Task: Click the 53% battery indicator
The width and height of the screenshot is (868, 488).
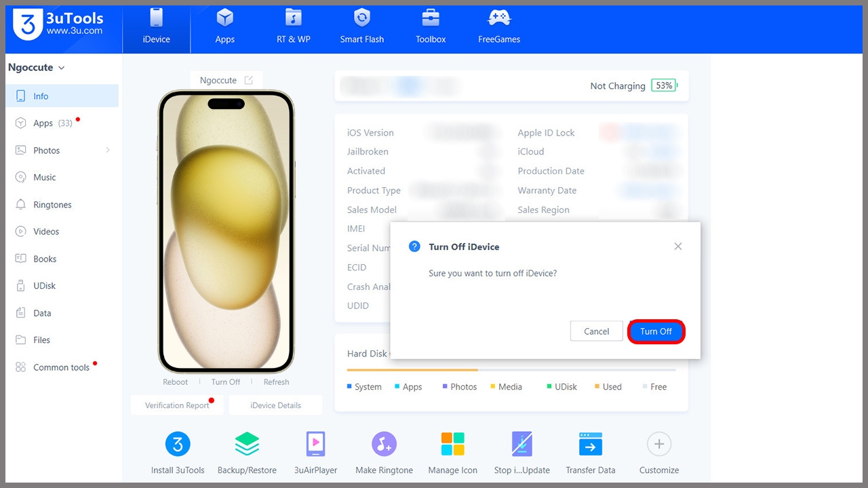Action: [x=664, y=85]
